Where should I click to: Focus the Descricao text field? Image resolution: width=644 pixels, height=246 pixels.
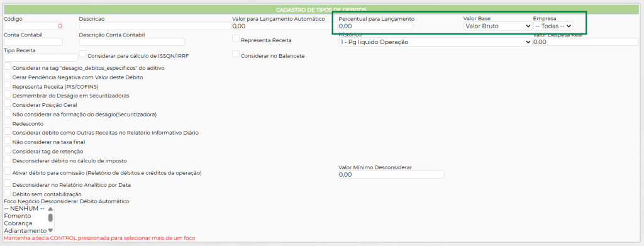(155, 26)
